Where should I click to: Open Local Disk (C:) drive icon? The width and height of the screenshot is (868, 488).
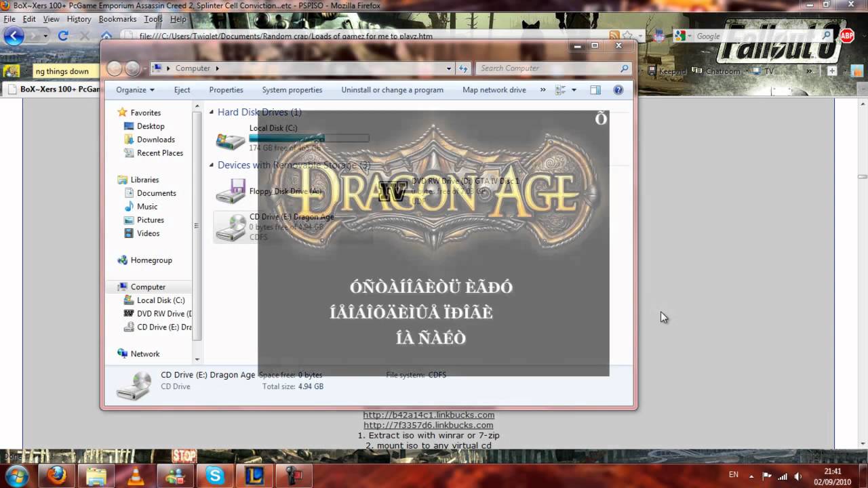click(x=231, y=140)
